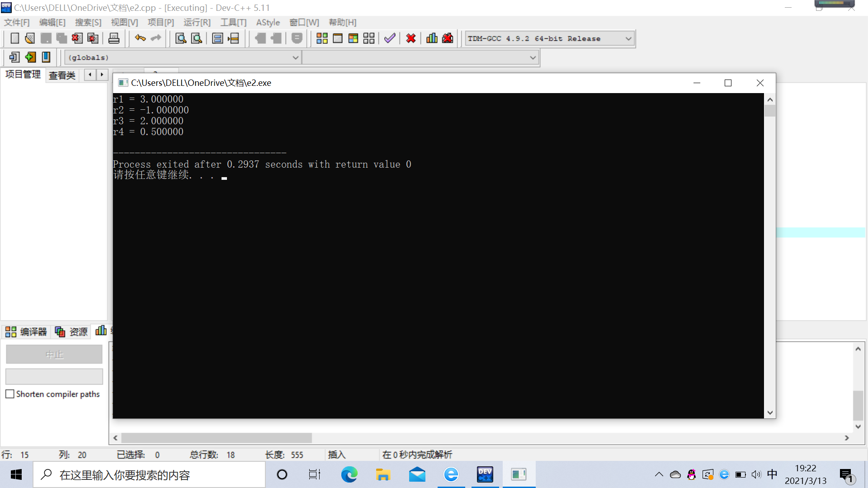Open the 资源 bottom tab
This screenshot has width=868, height=488.
click(71, 332)
